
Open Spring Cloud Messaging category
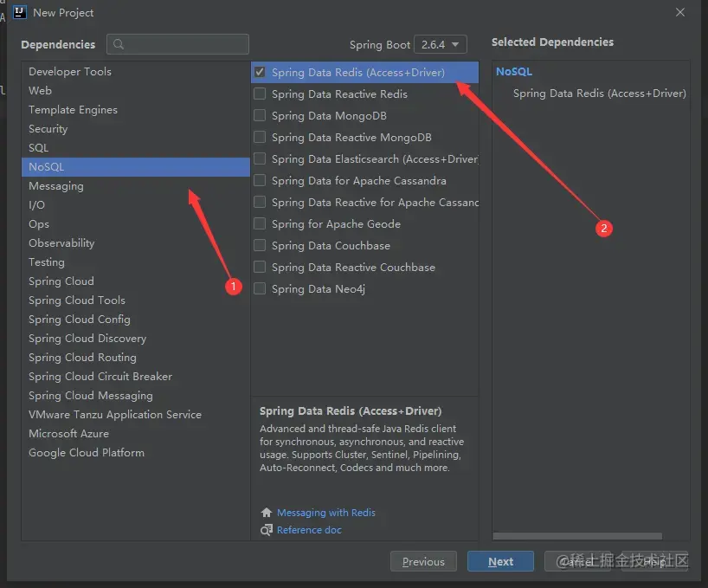click(x=136, y=396)
